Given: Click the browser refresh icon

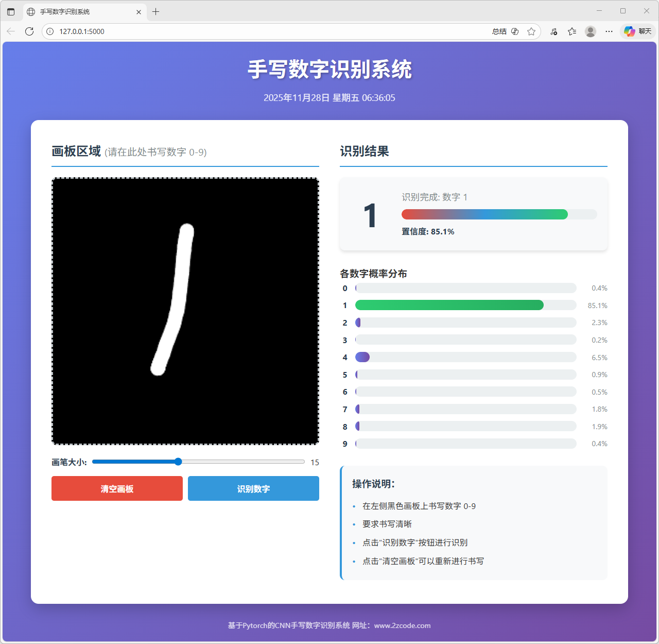Looking at the screenshot, I should [29, 31].
